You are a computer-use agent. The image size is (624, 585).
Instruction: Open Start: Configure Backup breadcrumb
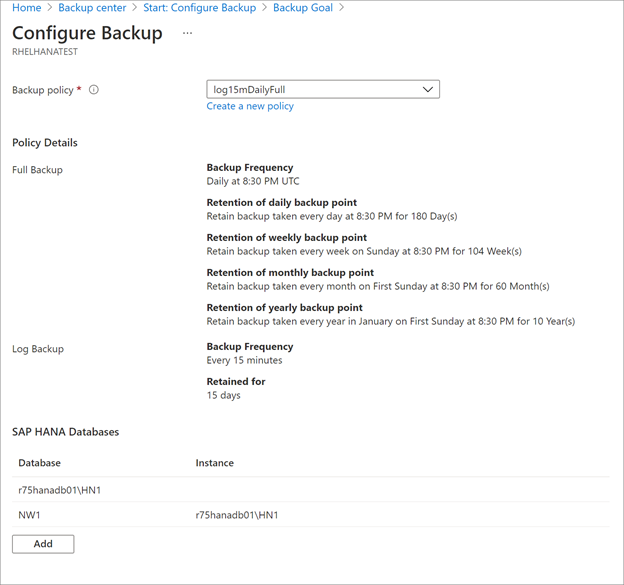(x=199, y=8)
